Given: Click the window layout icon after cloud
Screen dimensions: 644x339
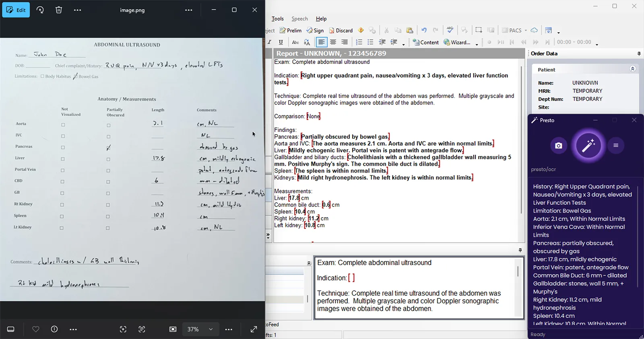Looking at the screenshot, I should click(548, 30).
